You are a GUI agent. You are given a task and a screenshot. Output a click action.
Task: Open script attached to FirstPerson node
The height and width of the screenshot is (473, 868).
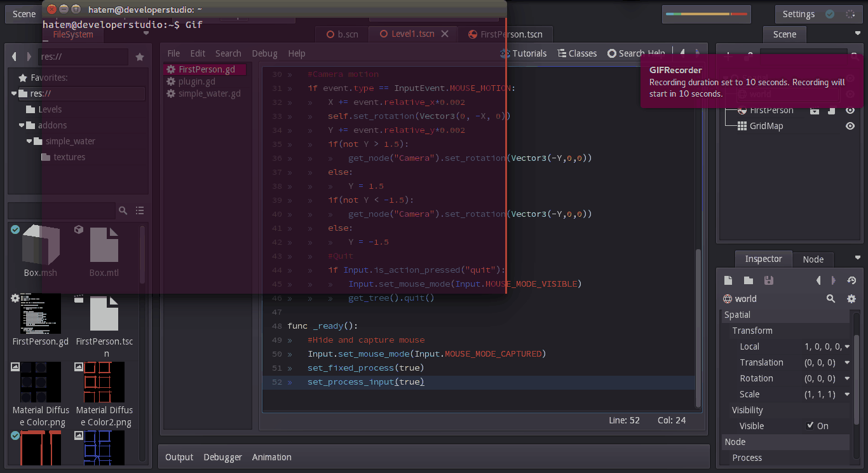[831, 111]
